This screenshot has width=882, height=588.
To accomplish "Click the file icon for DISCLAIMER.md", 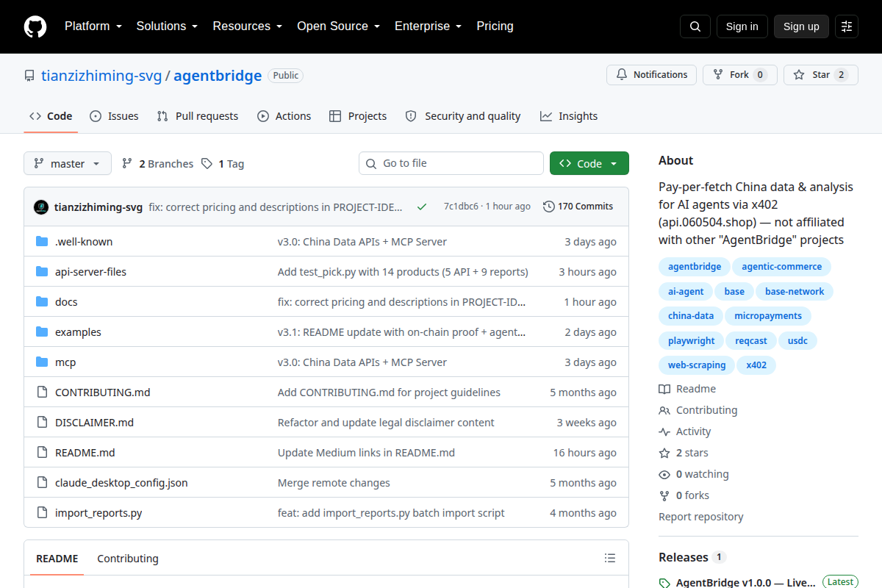I will 42,423.
